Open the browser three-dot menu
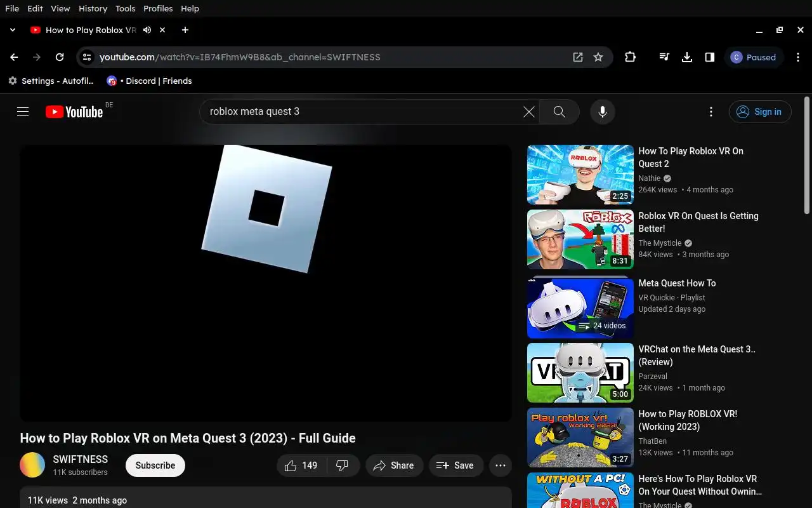Viewport: 812px width, 508px height. 798,57
